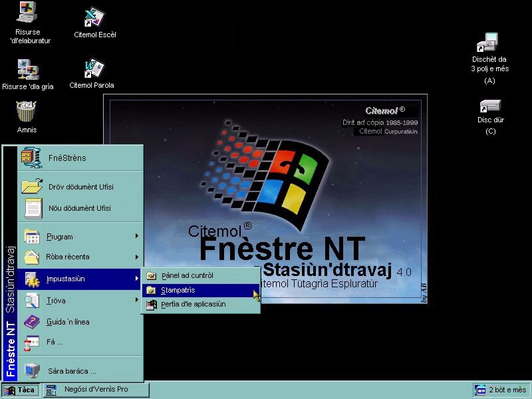The width and height of the screenshot is (532, 399).
Task: Click the Fnèstre NT splash screen image
Action: coord(265,198)
